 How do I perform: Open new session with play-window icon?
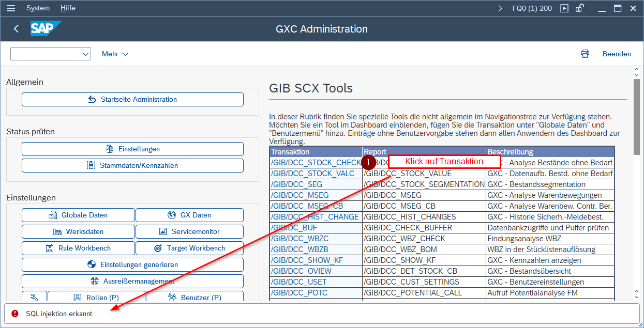pyautogui.click(x=564, y=8)
